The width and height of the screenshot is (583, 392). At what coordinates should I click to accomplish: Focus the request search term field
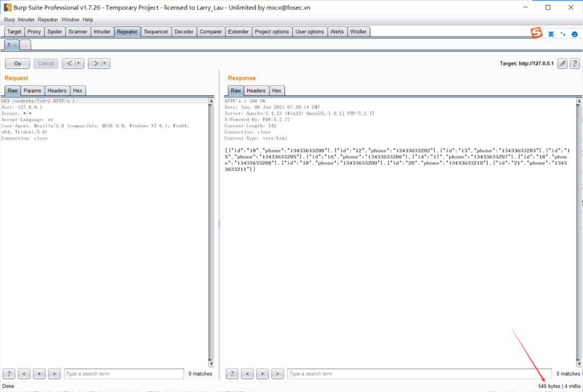pyautogui.click(x=124, y=374)
